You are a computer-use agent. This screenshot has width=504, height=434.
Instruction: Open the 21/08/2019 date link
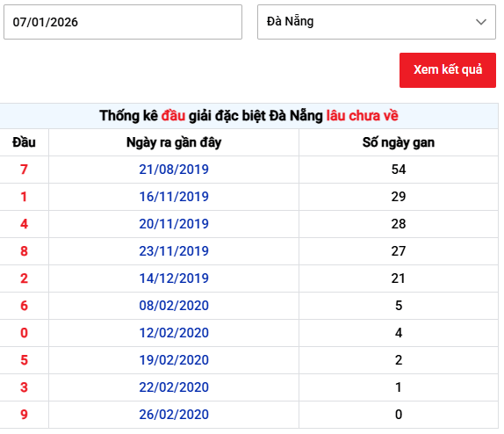point(174,170)
